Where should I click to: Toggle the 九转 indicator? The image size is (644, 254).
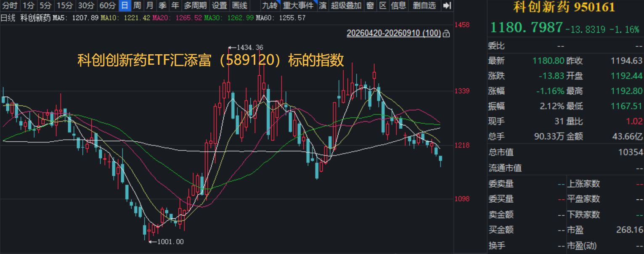[270, 6]
